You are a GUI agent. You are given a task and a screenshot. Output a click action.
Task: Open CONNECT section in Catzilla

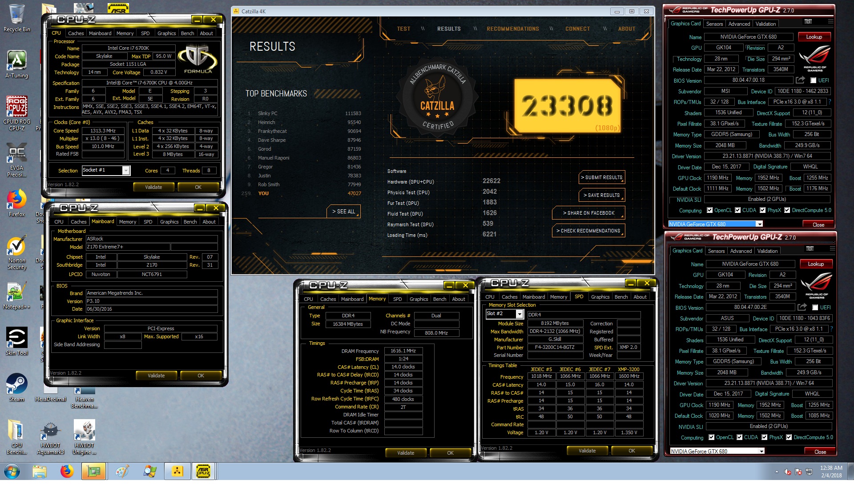[577, 29]
